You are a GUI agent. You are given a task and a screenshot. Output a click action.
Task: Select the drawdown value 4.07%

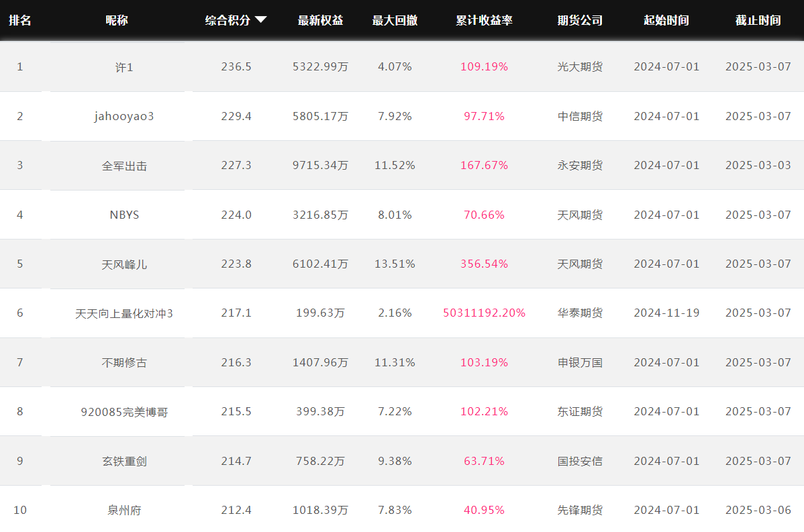pyautogui.click(x=395, y=66)
